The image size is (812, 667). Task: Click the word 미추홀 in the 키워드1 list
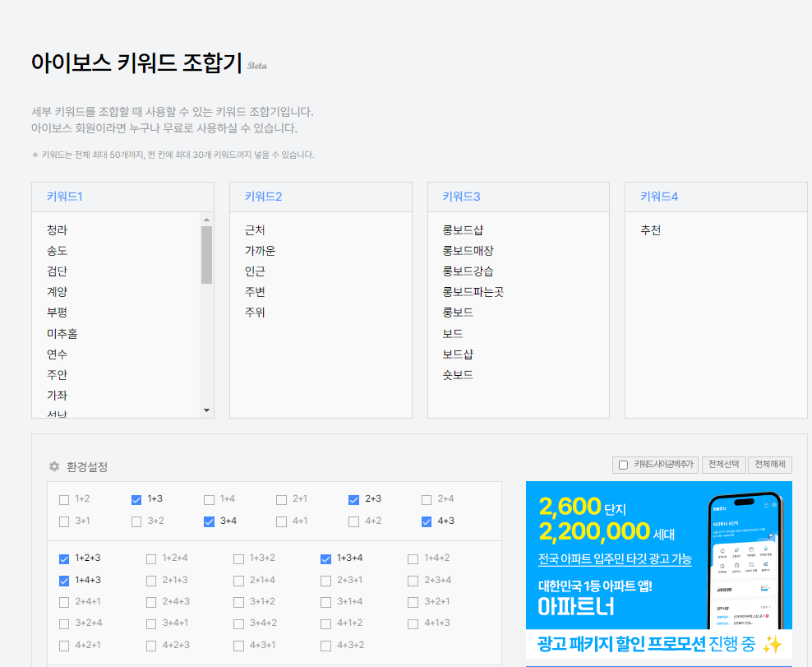(62, 334)
